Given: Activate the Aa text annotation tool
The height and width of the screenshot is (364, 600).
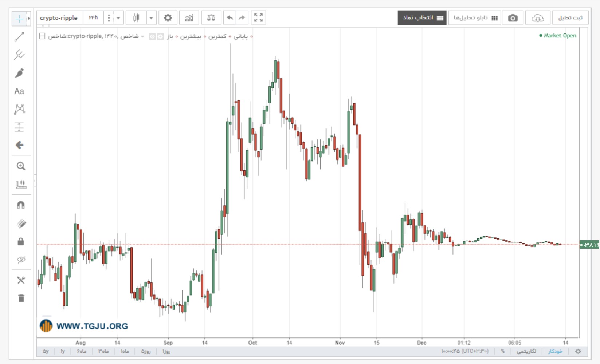Looking at the screenshot, I should tap(19, 91).
